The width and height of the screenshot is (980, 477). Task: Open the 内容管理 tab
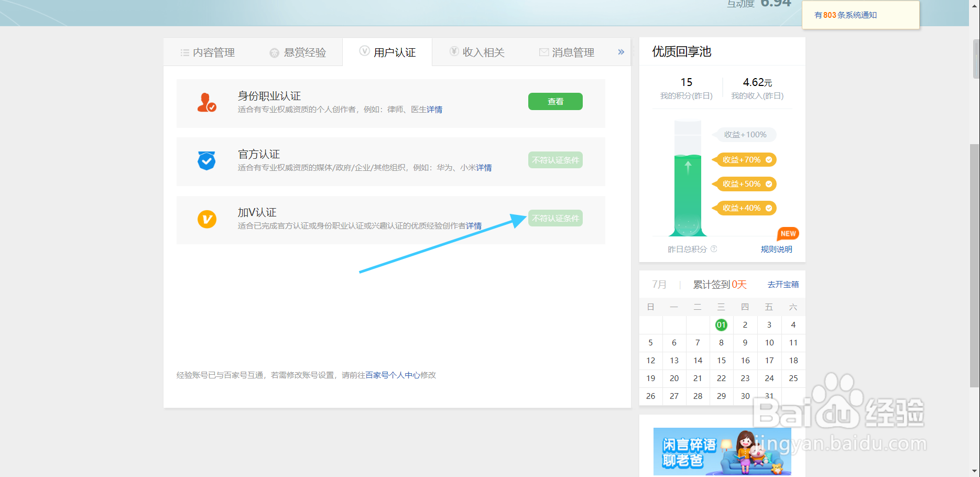(x=208, y=52)
